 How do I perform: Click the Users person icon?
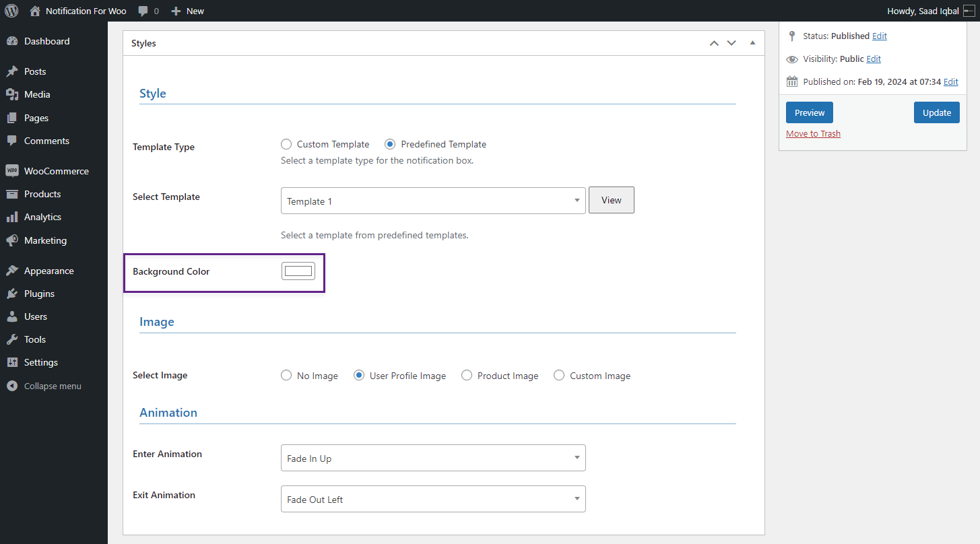[x=12, y=316]
